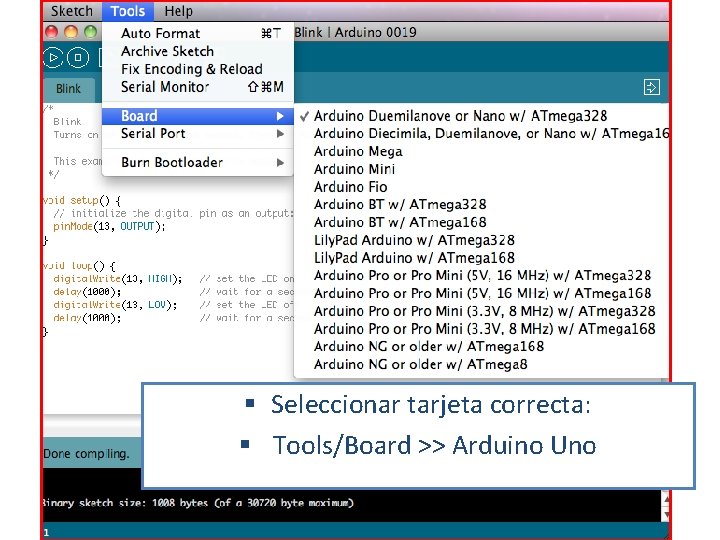Open the Serial Monitor menu entry

(197, 87)
